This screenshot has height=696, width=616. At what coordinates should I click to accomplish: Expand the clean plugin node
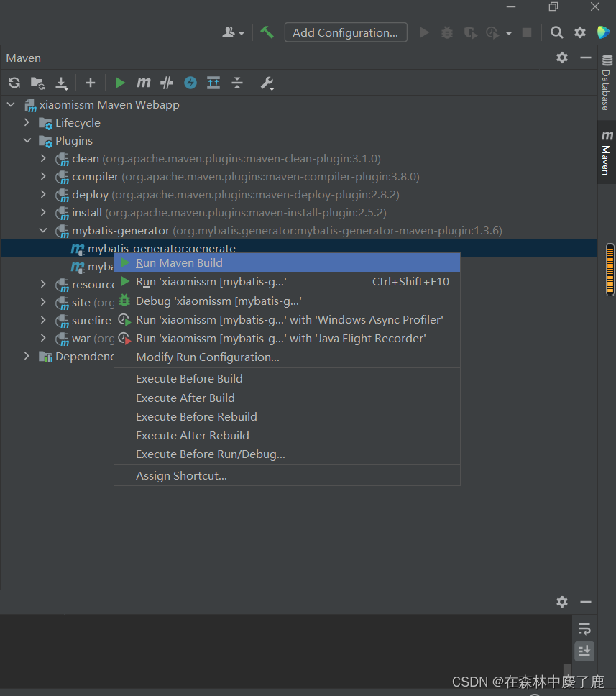(43, 158)
